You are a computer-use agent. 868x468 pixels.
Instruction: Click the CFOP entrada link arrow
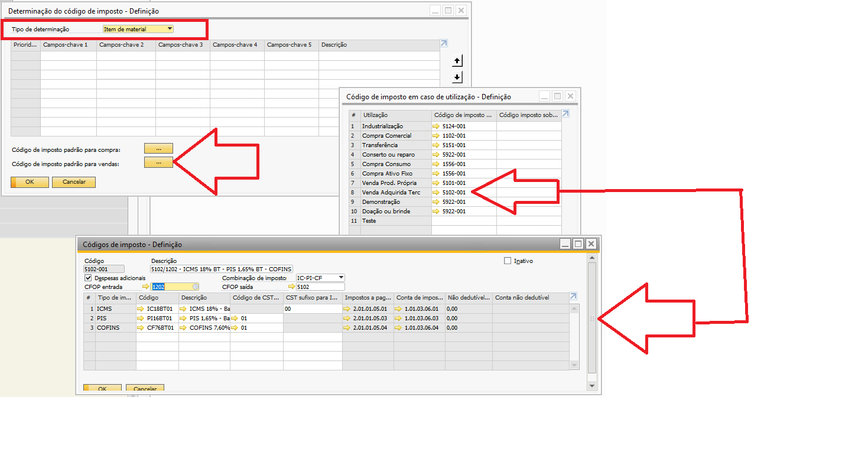point(145,287)
